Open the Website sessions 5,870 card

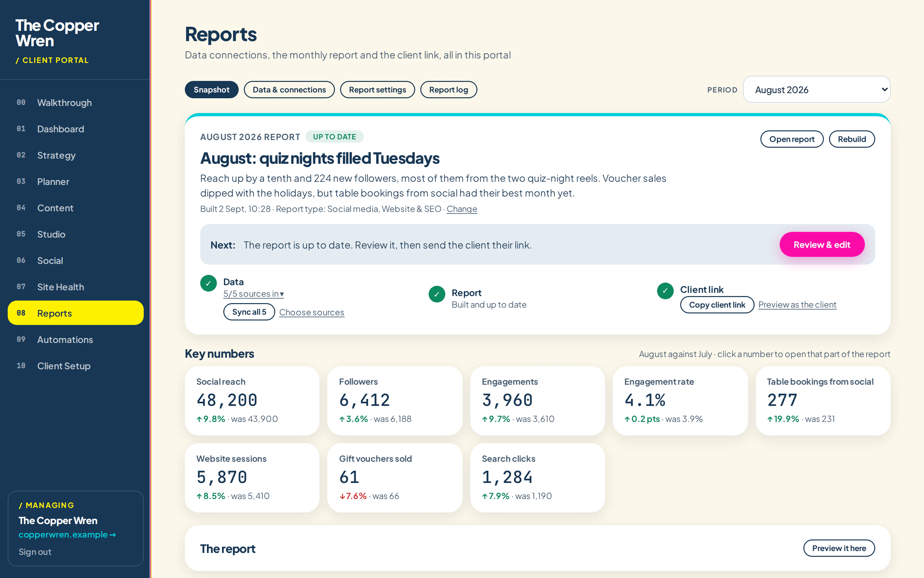(x=252, y=478)
